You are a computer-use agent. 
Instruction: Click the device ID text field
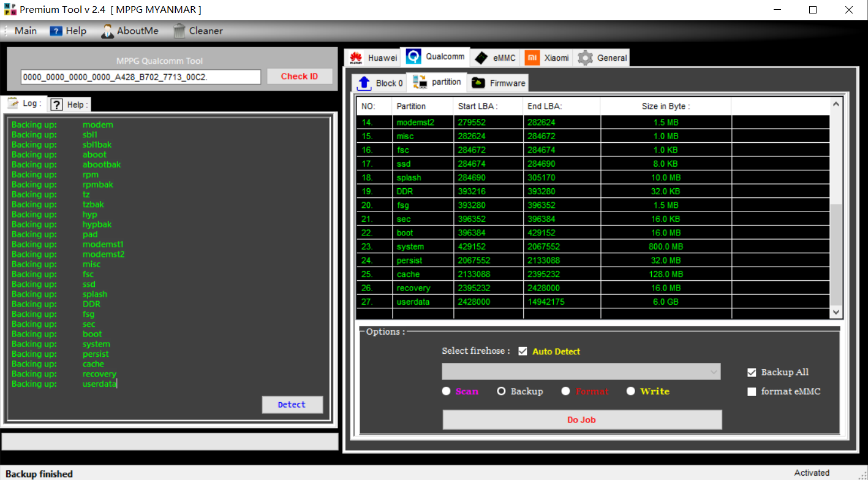(x=141, y=77)
